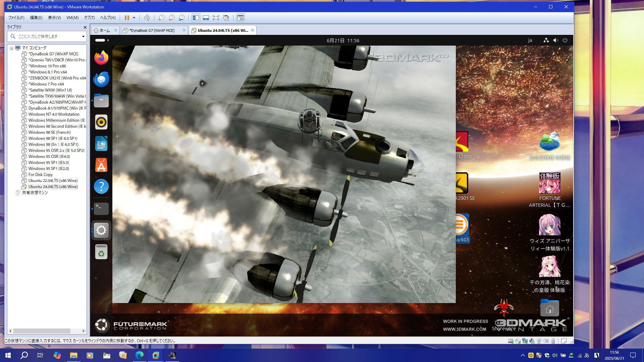Open ウィズ アニバーサリー体験版 desktop icon

549,233
